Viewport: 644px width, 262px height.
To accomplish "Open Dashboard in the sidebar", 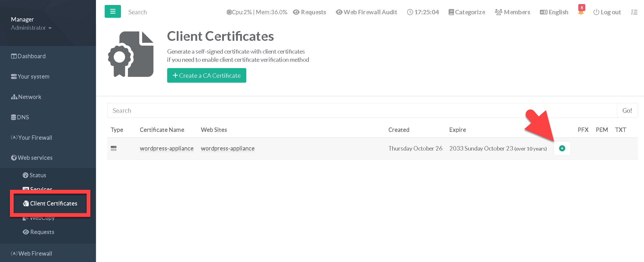I will pyautogui.click(x=28, y=56).
